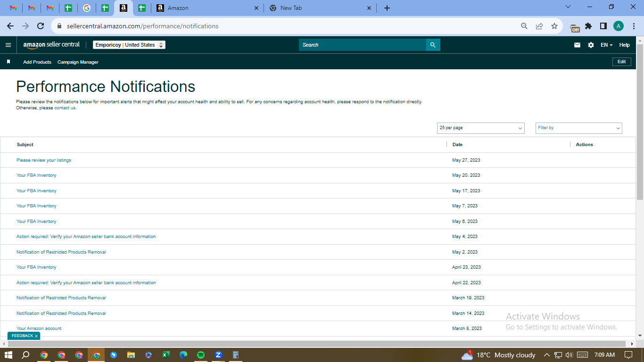Share this page using the share icon
This screenshot has height=362, width=644.
(x=539, y=26)
